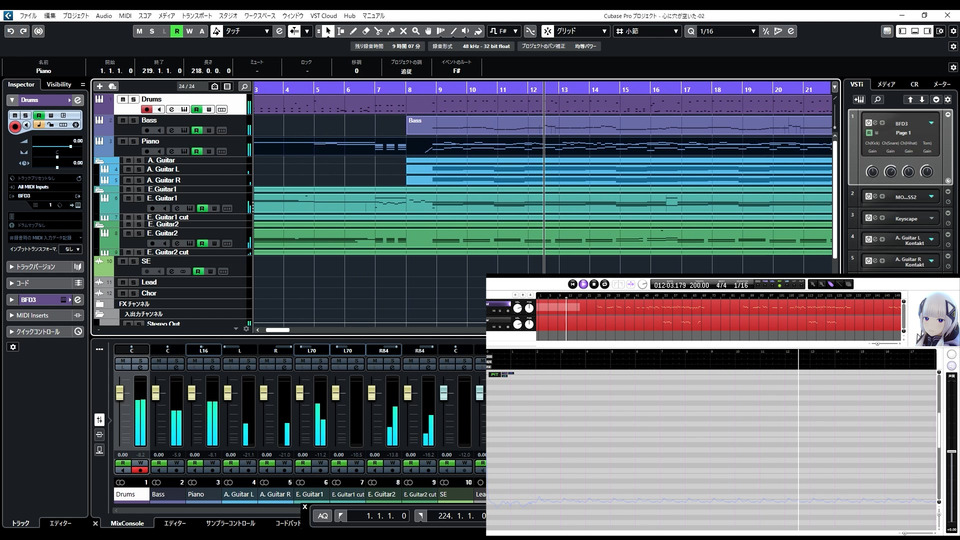960x540 pixels.
Task: Select the Object Selection arrow tool
Action: pos(328,31)
